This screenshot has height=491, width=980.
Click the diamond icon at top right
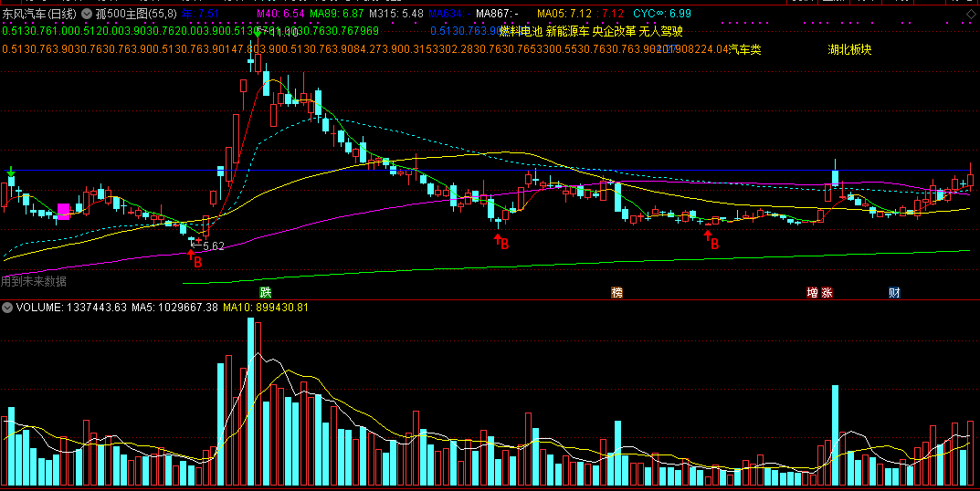[x=970, y=15]
